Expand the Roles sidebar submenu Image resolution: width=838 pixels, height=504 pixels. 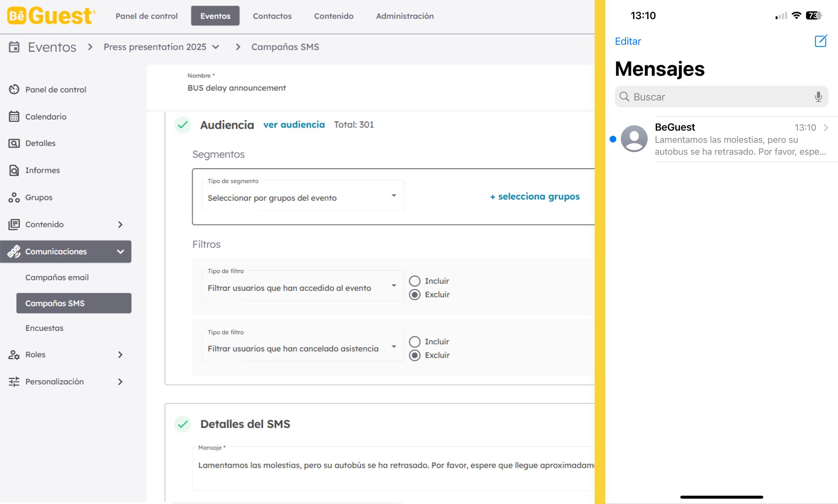(x=120, y=355)
